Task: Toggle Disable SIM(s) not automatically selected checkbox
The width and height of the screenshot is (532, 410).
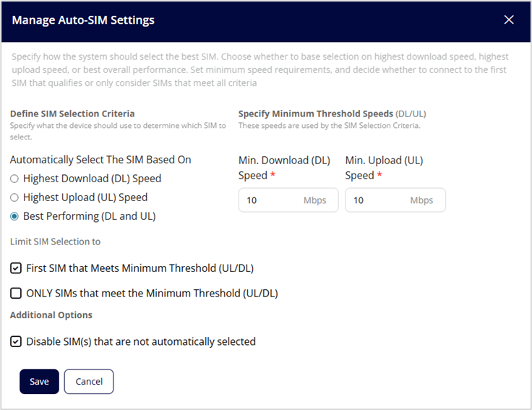Action: [x=16, y=341]
